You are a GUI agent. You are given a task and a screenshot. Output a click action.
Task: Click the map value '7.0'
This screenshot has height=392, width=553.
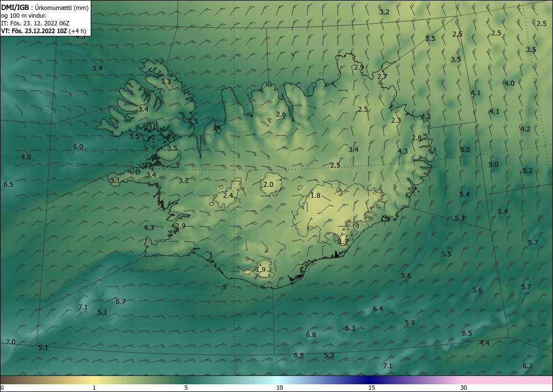click(x=11, y=342)
